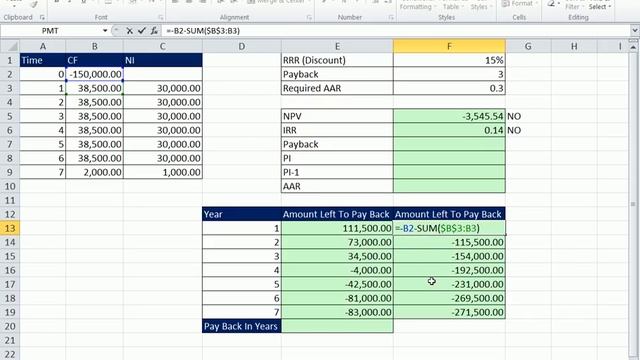Image resolution: width=640 pixels, height=360 pixels.
Task: Select the 2,000.00 cash flow in year 7
Action: click(94, 172)
